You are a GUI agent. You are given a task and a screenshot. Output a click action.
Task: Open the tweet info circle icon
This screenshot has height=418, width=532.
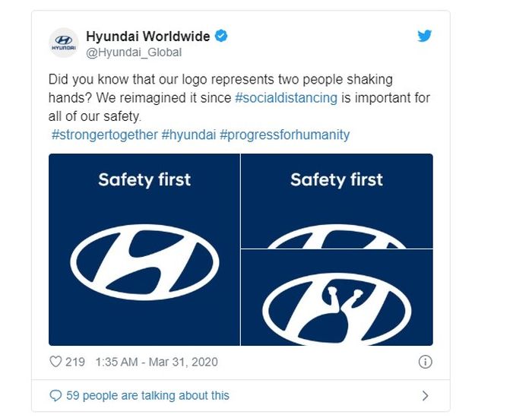pyautogui.click(x=425, y=362)
